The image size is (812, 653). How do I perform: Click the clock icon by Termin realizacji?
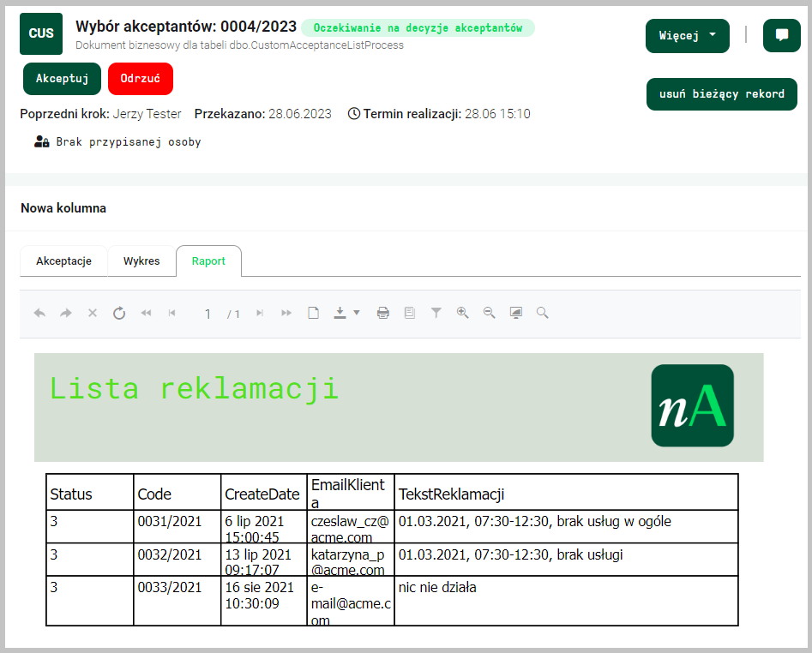(354, 113)
